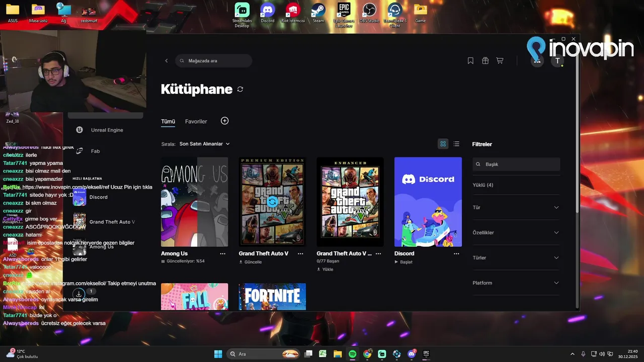The width and height of the screenshot is (644, 362).
Task: Add a new collection with plus icon
Action: tap(224, 121)
